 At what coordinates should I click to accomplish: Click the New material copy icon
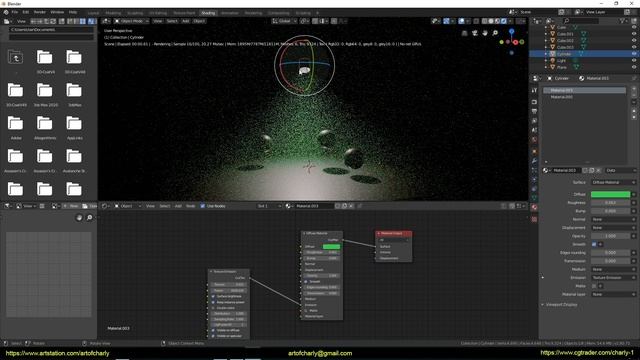pyautogui.click(x=592, y=170)
